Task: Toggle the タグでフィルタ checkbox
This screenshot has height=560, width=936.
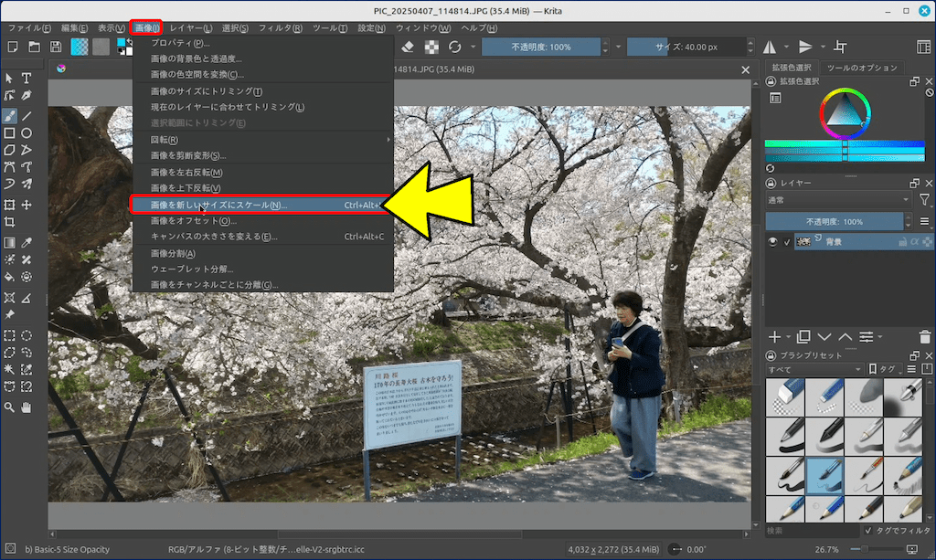Action: [868, 531]
